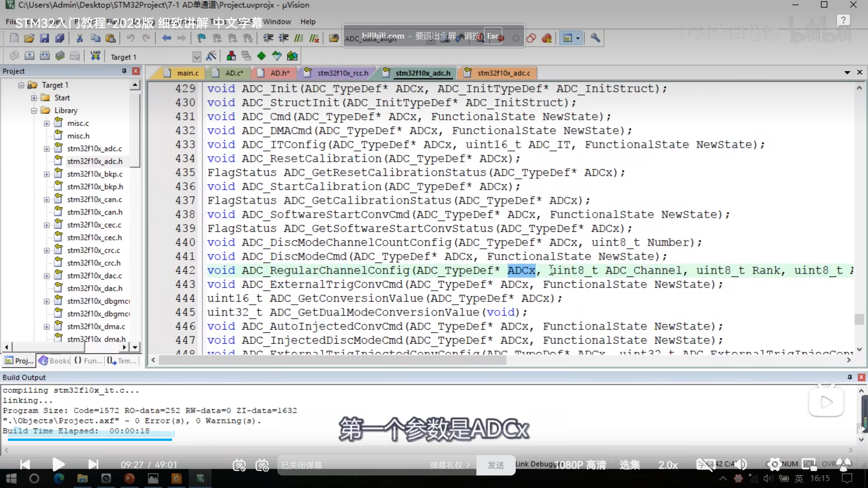Download to flash with the LOAD icon
The height and width of the screenshot is (488, 868).
[x=95, y=56]
